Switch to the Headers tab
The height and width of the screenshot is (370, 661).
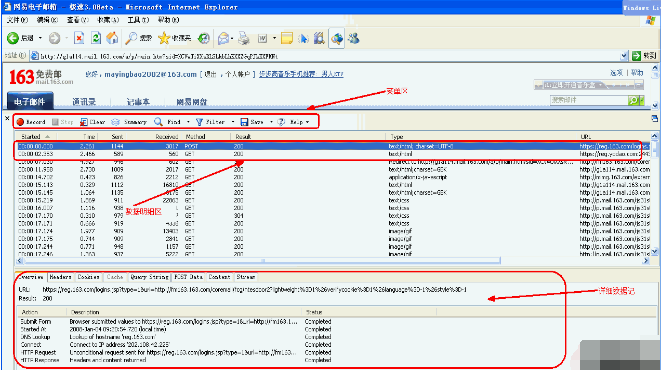tap(60, 277)
